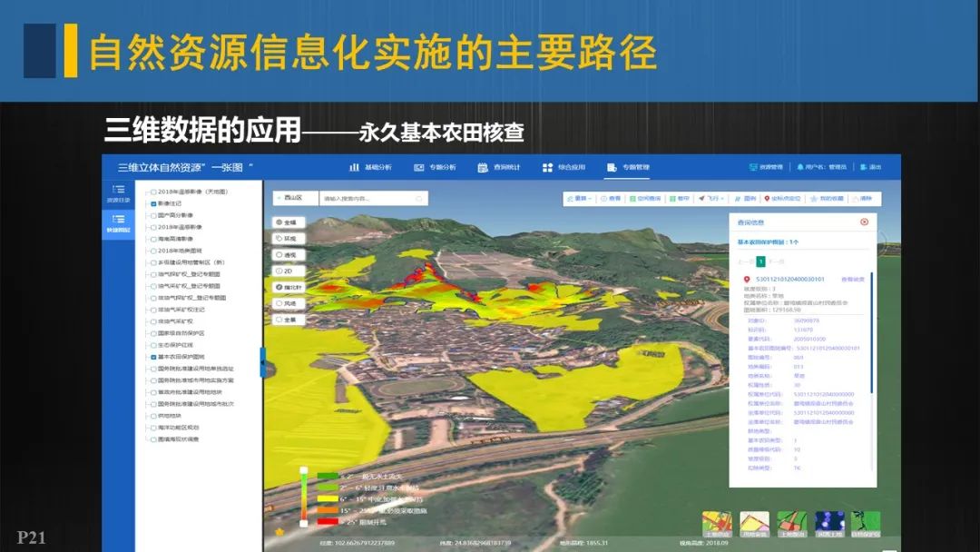Click the yellow slope legend swatch

pos(328,498)
